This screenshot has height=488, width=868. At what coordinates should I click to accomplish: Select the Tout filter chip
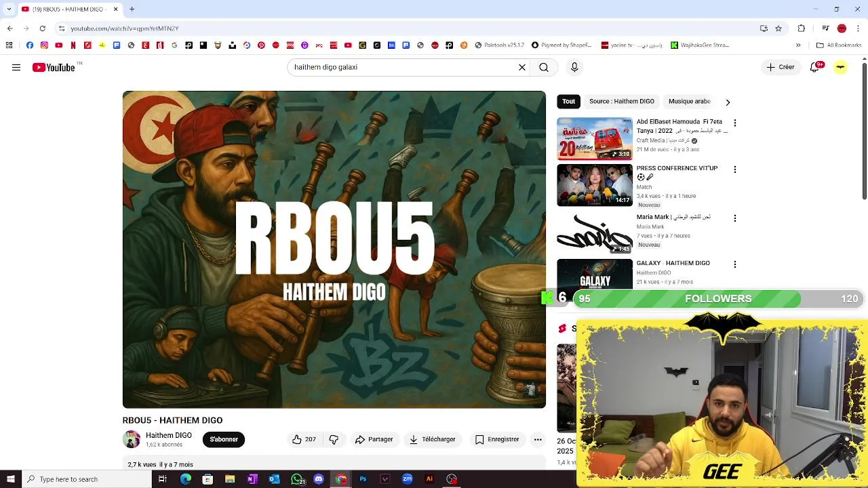pos(568,101)
